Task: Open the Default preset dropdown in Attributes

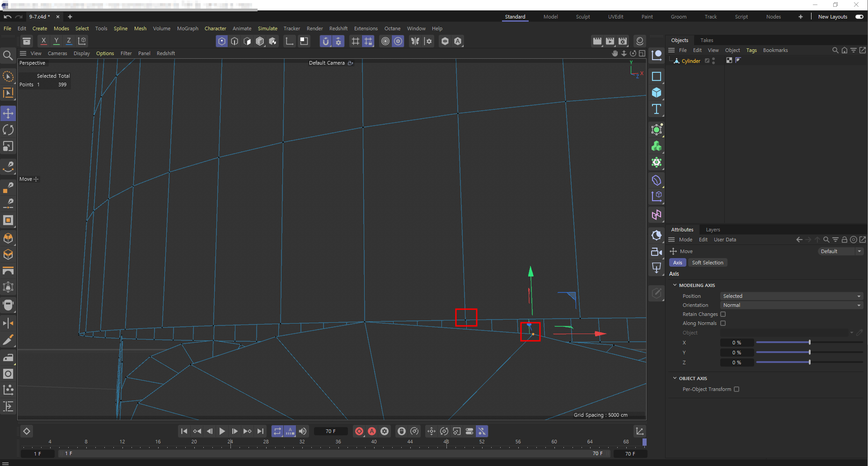Action: (x=841, y=252)
